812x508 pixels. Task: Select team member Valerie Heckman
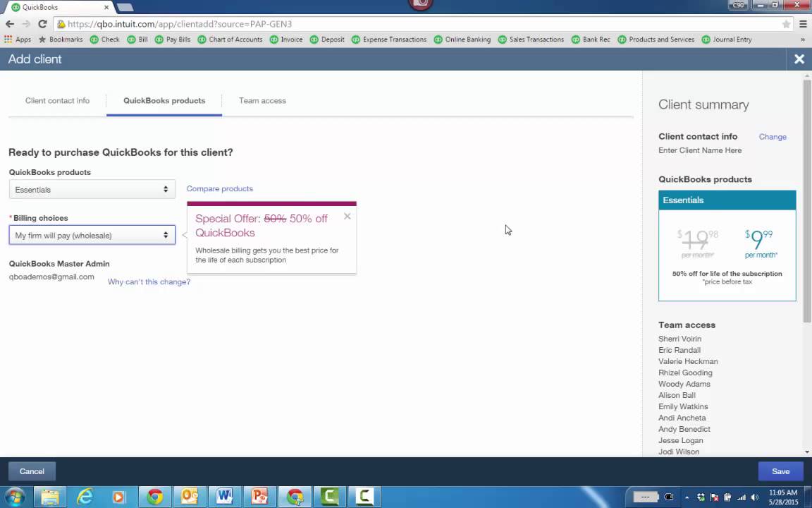pyautogui.click(x=688, y=361)
